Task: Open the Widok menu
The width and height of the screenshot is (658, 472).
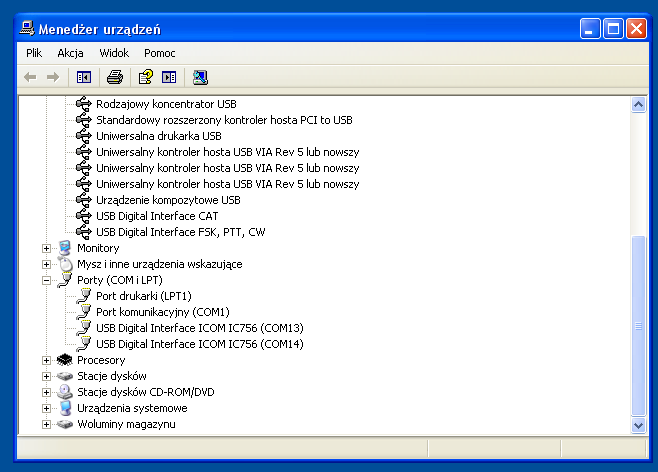Action: coord(114,53)
